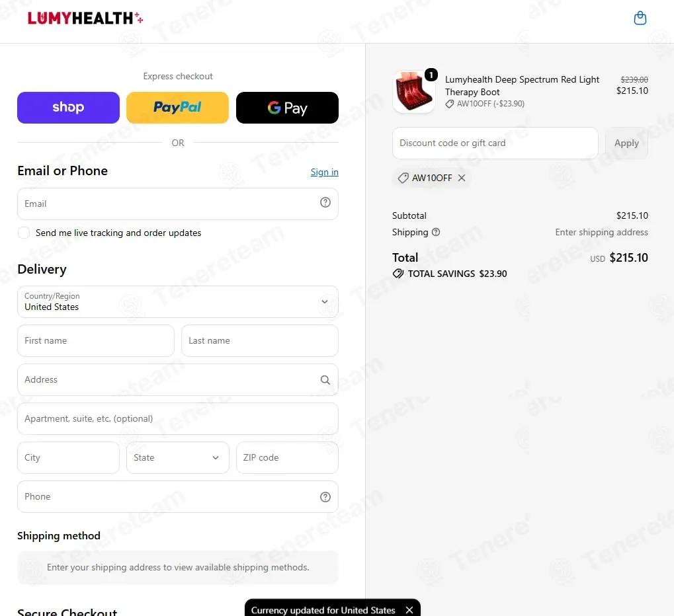Click the AW10OFF tag icon in chip
674x616 pixels.
[x=403, y=178]
